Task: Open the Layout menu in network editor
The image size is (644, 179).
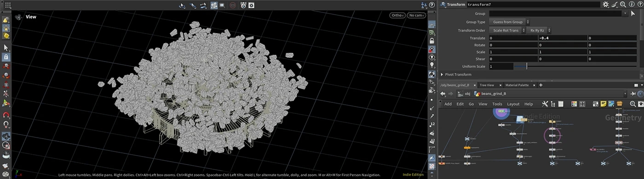Action: click(513, 104)
